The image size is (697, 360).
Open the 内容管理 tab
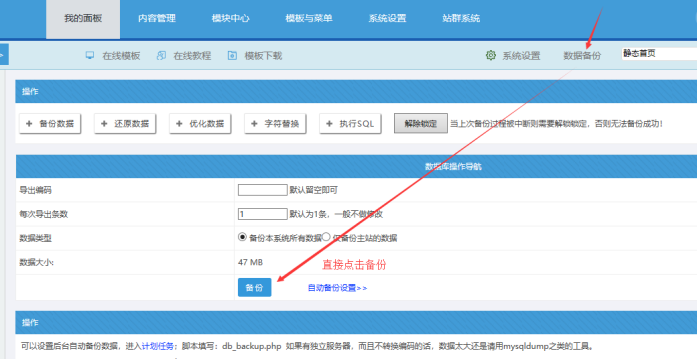[x=156, y=18]
